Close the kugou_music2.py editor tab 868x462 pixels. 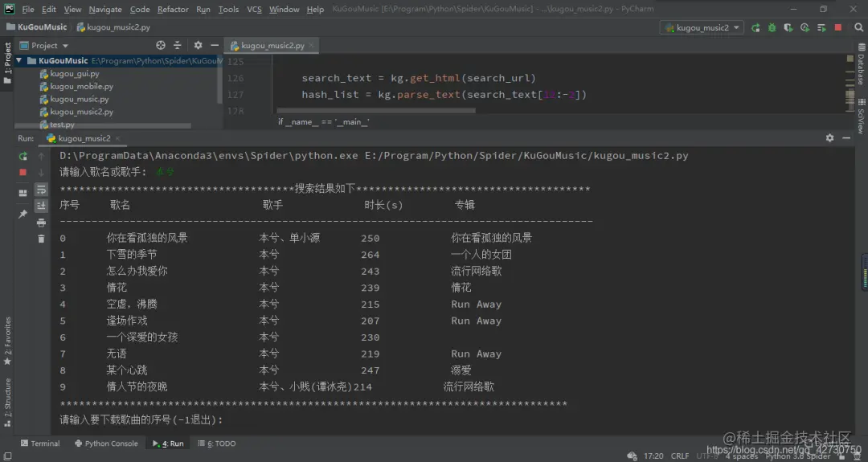coord(311,45)
